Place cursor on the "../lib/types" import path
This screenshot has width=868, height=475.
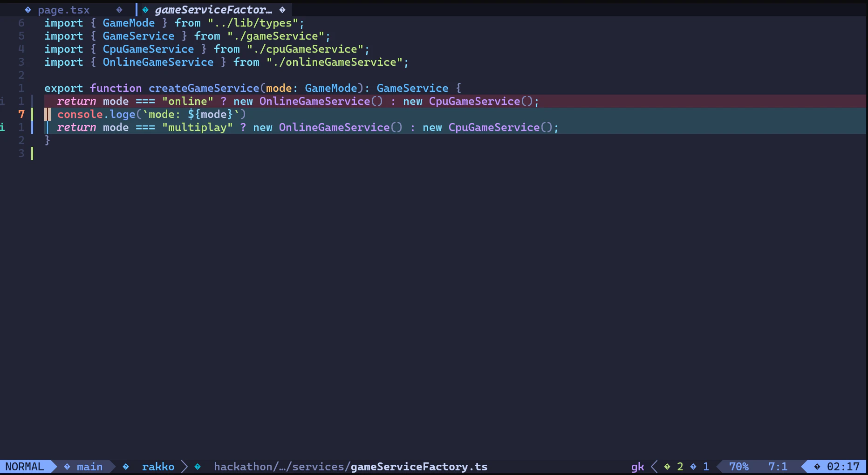point(253,23)
